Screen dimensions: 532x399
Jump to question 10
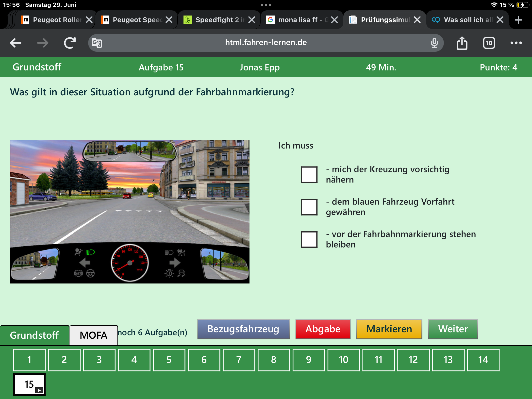344,360
